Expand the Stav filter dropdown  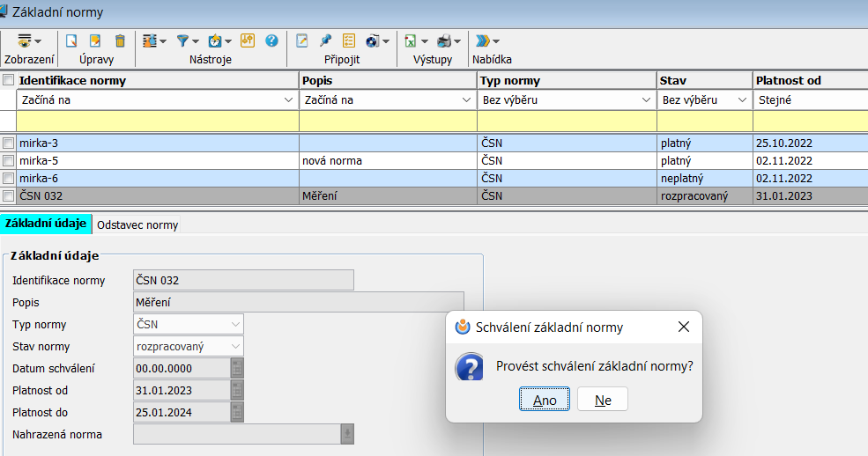pyautogui.click(x=740, y=100)
